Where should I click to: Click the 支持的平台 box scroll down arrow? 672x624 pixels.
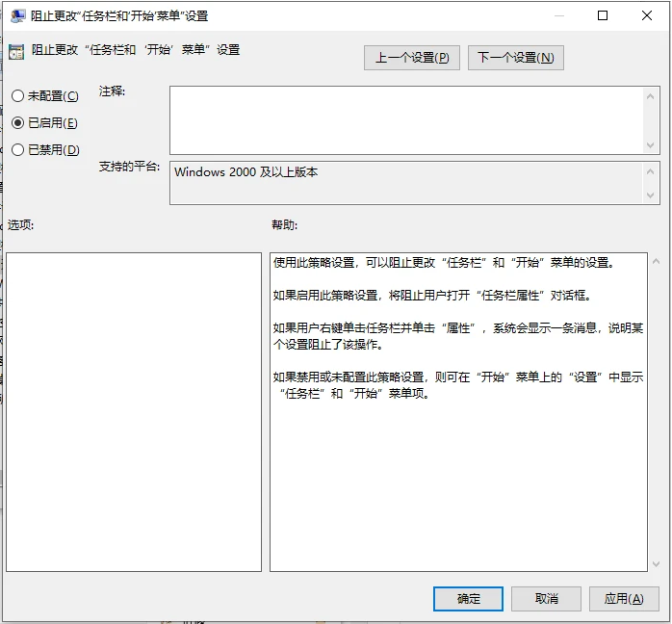click(652, 195)
